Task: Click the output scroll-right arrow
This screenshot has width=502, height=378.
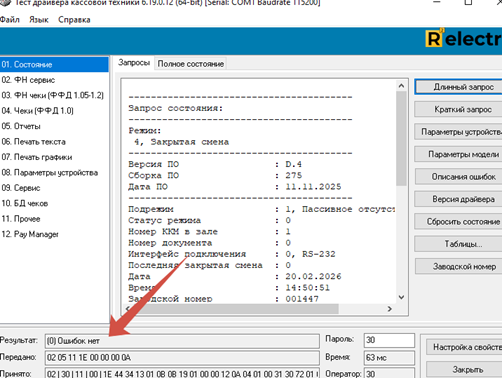Action: click(389, 309)
